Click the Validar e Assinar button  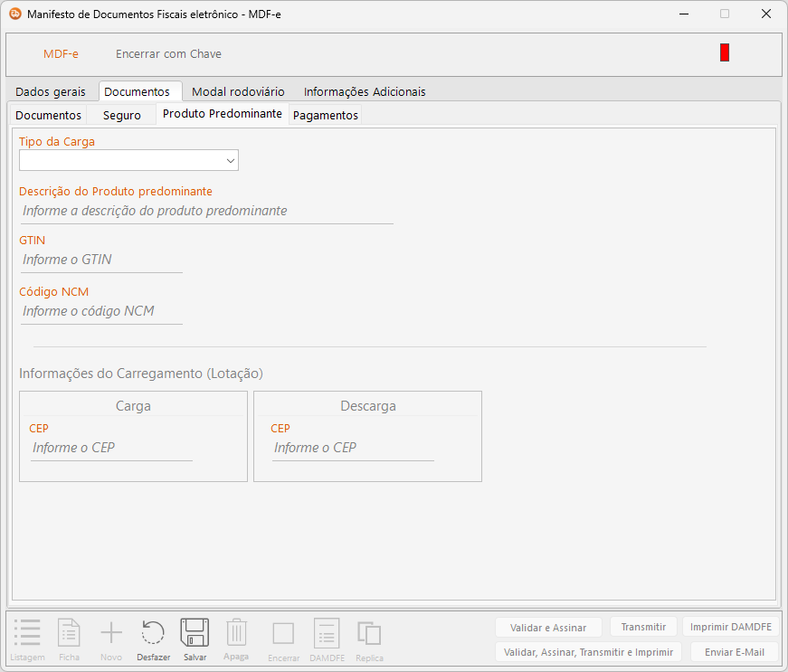[x=548, y=628]
